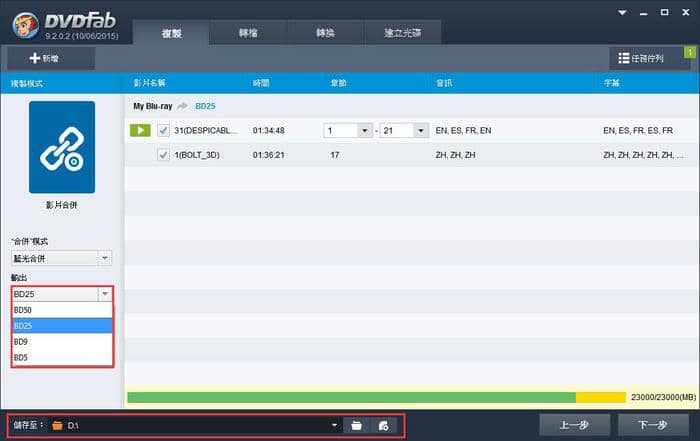This screenshot has height=441, width=700.
Task: Switch to the Ripper (轉檔) tab
Action: pos(248,33)
